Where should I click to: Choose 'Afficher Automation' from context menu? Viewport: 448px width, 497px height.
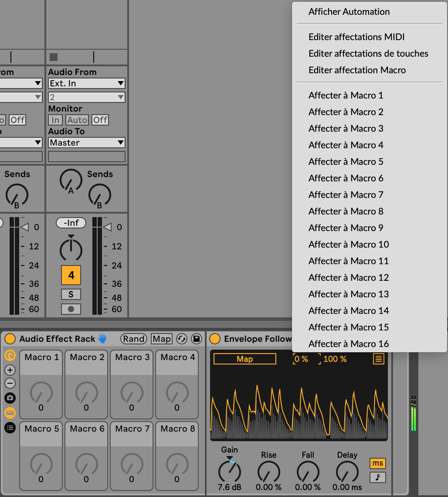pos(349,12)
